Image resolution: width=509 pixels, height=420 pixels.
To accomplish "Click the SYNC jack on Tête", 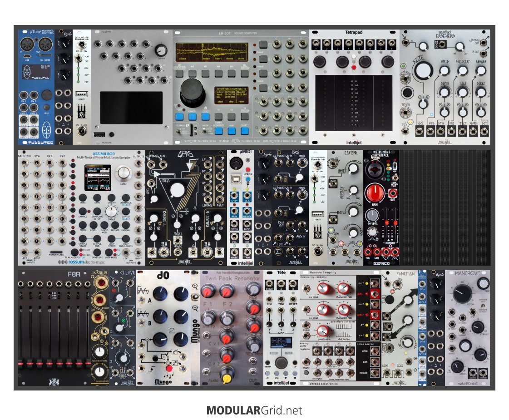I will coord(269,283).
